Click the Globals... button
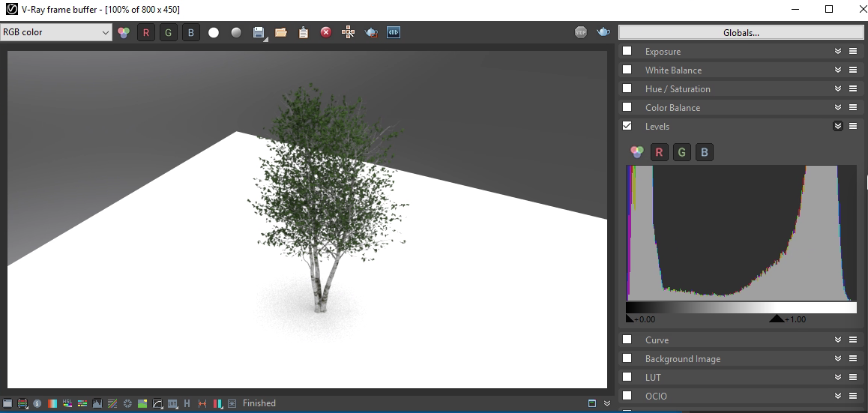This screenshot has height=413, width=868. tap(741, 33)
